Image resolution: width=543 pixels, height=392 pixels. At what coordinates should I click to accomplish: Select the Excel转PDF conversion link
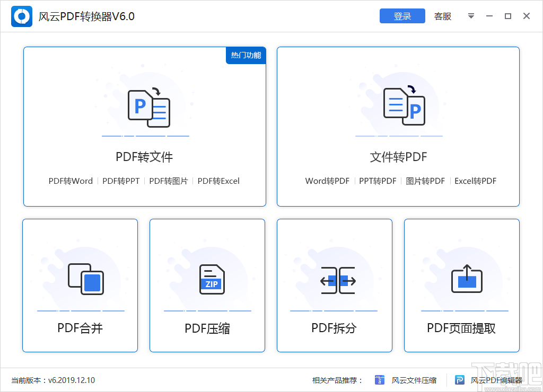pos(475,181)
